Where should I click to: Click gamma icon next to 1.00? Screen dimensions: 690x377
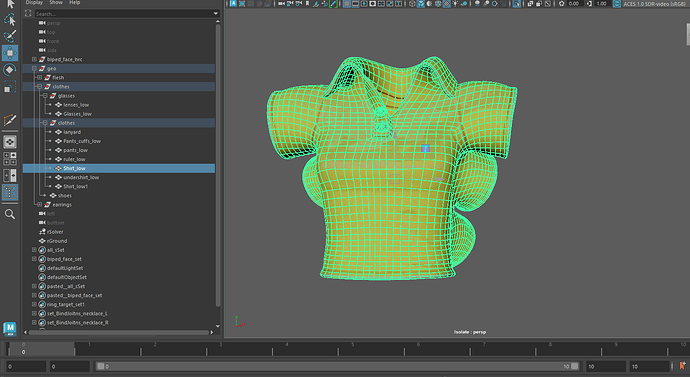(x=590, y=4)
